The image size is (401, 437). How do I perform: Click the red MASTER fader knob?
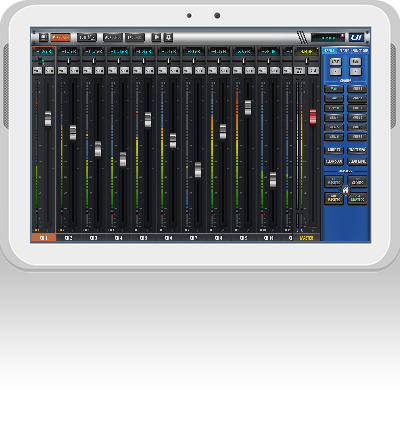coord(313,117)
